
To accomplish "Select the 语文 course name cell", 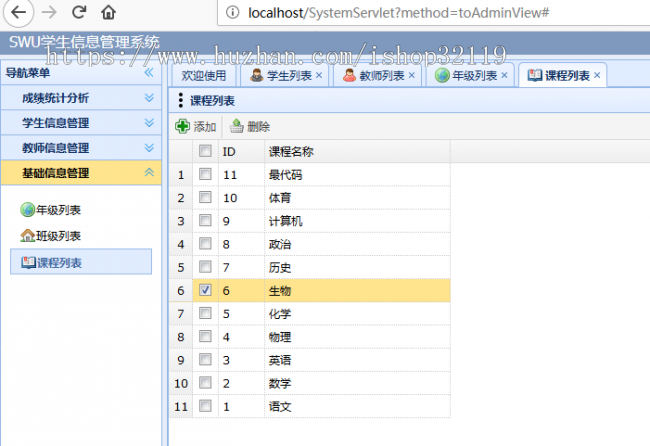I will [357, 407].
